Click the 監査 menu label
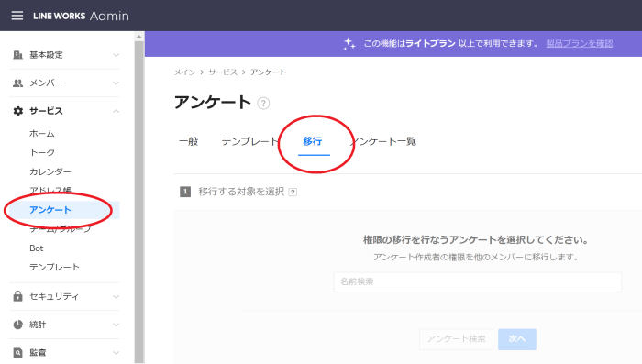This screenshot has height=364, width=642. click(38, 352)
